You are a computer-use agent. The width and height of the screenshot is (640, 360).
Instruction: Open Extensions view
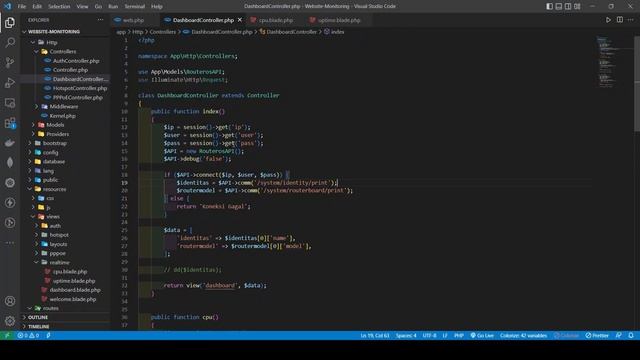(10, 122)
